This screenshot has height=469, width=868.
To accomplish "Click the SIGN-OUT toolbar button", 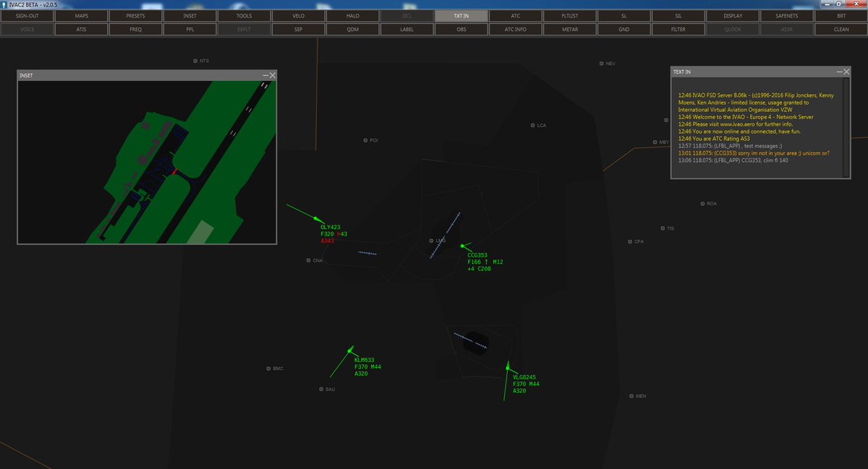I will click(x=27, y=15).
